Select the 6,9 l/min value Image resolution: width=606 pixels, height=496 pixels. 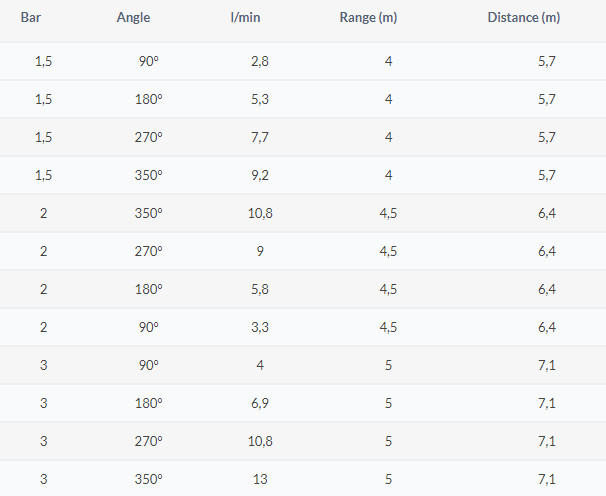coord(260,403)
